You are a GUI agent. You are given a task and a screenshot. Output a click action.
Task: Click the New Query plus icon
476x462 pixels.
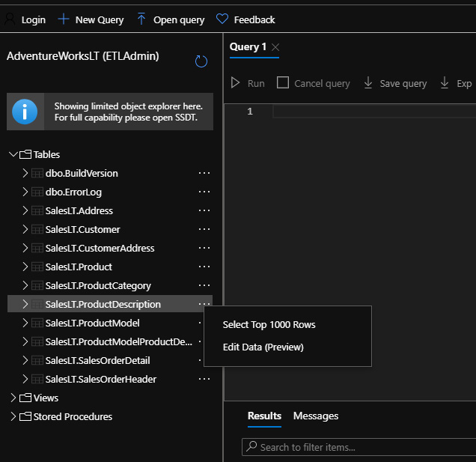(64, 19)
